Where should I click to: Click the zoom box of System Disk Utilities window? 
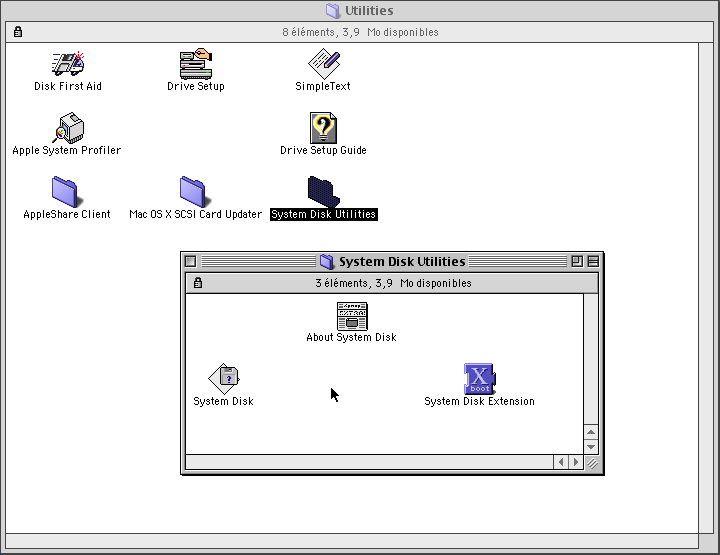577,261
